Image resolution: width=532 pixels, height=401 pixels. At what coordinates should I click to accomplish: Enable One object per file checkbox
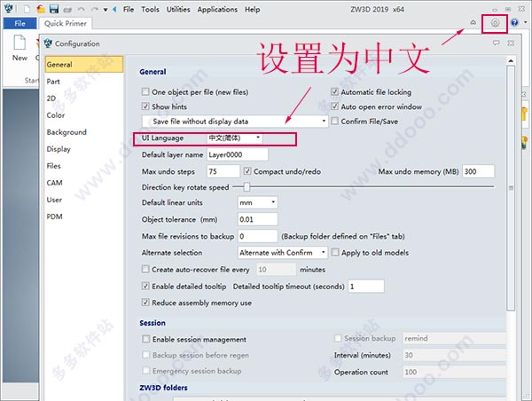tap(145, 91)
